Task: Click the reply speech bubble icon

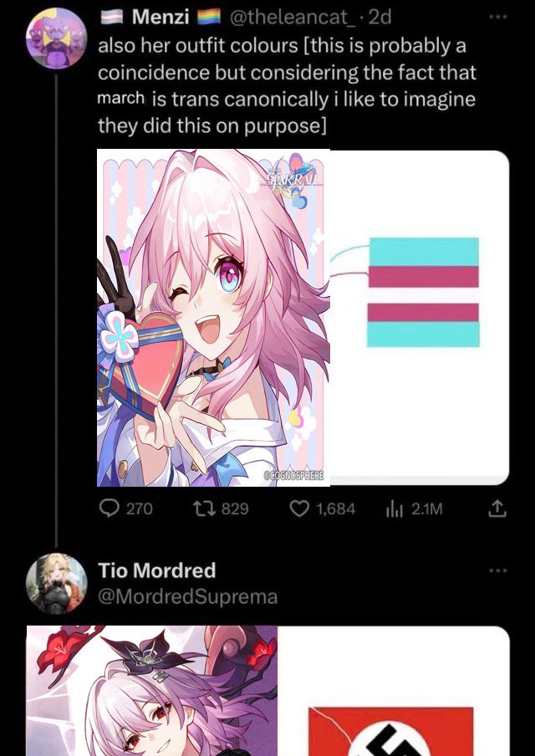Action: click(x=110, y=508)
